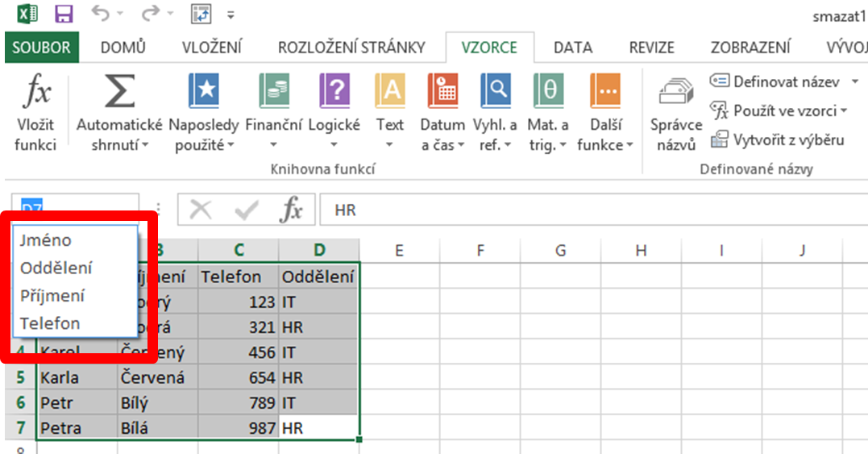Click the Telefon header cell
Viewport: 868px width, 454px height.
pyautogui.click(x=239, y=277)
